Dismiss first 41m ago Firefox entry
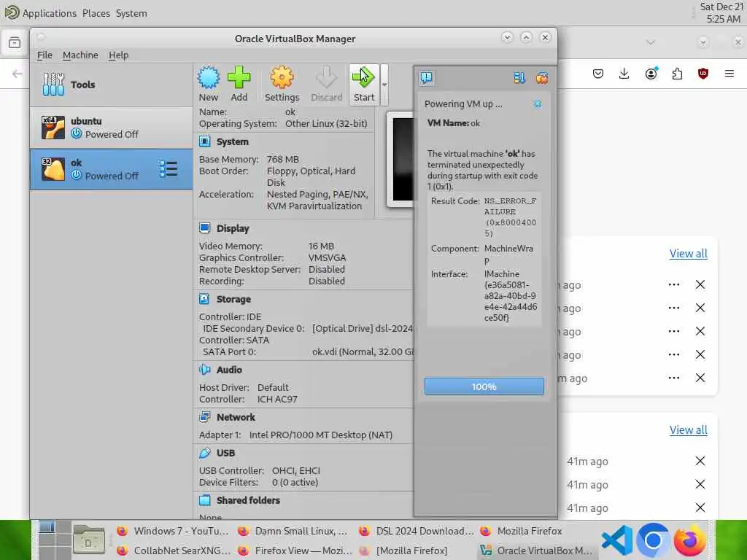Viewport: 747px width, 560px height. (700, 461)
